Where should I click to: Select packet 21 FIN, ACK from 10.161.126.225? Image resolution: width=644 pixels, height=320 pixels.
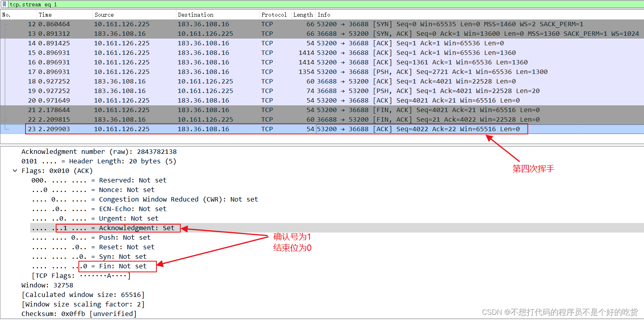pyautogui.click(x=322, y=110)
